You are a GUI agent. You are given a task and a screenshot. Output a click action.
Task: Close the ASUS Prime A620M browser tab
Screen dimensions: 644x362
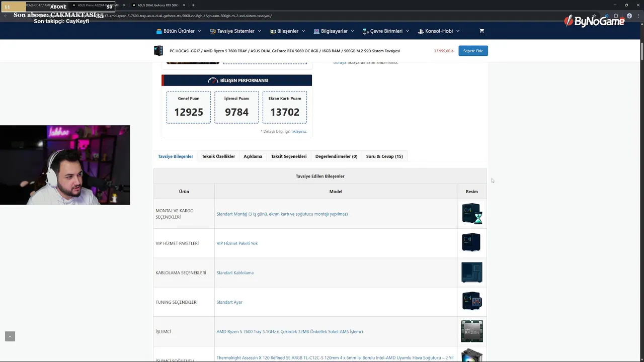124,5
